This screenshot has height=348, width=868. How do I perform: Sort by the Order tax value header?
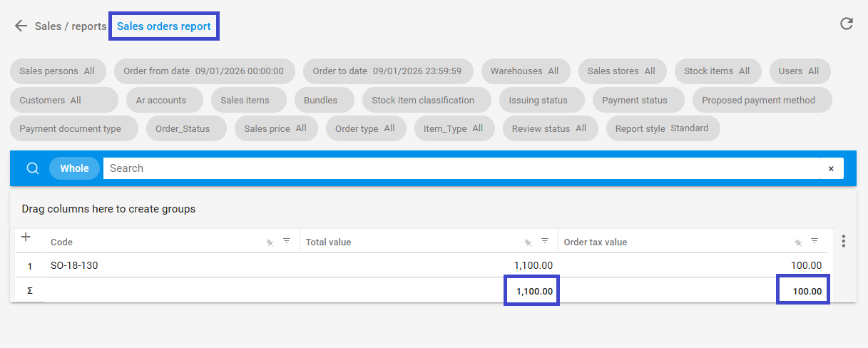click(x=596, y=242)
